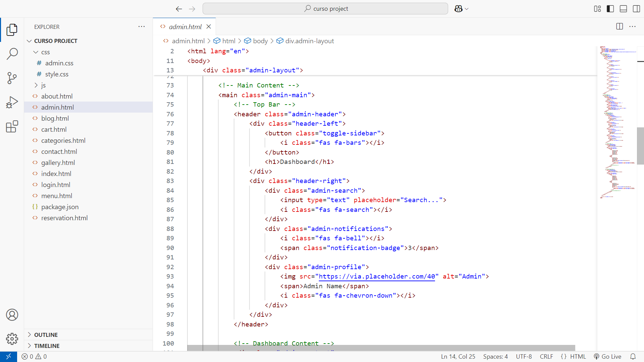Open the Manage gear icon

(x=12, y=339)
